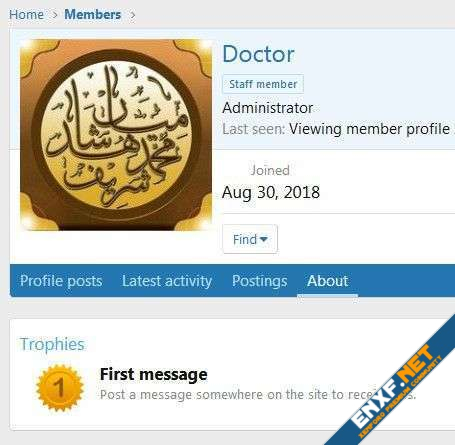455x445 pixels.
Task: Click the chevron after Members breadcrumb
Action: tap(132, 15)
